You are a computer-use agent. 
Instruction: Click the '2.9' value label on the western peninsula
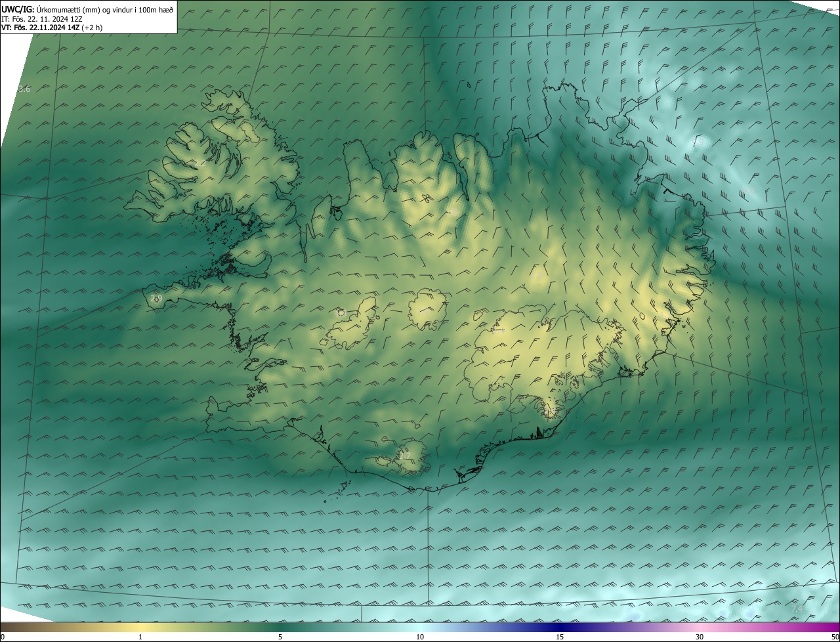156,299
